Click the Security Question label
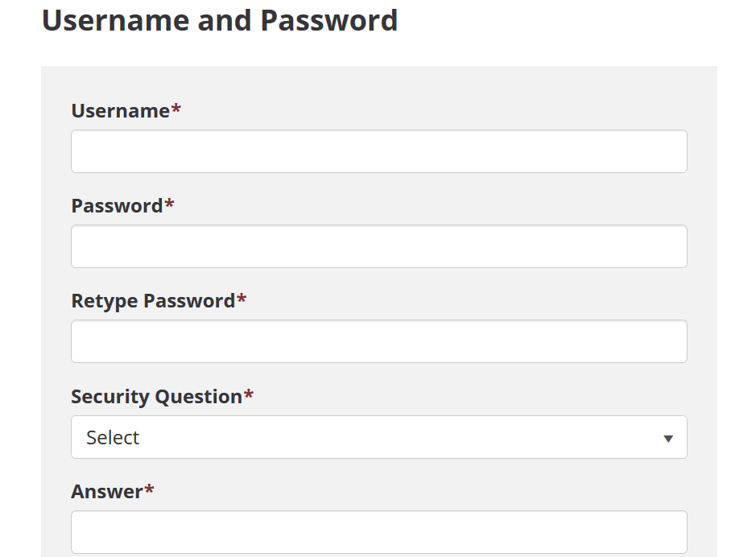 click(x=157, y=397)
